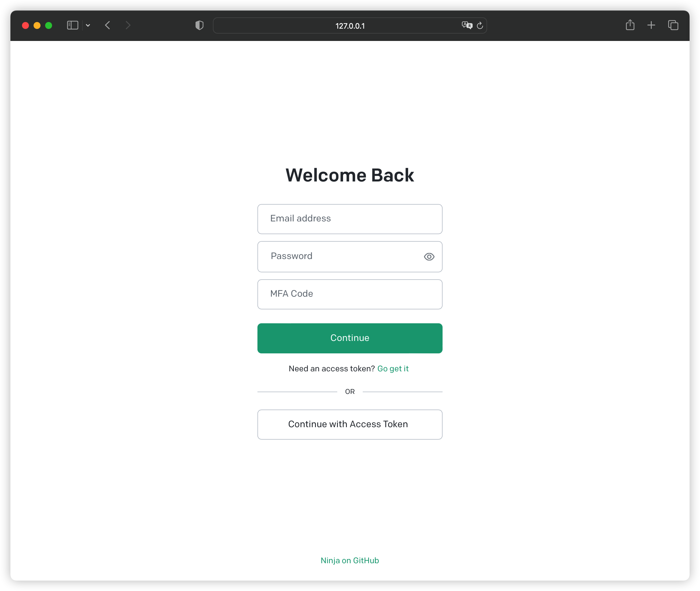Image resolution: width=700 pixels, height=591 pixels.
Task: Toggle the Safari sidebar icon
Action: 72,25
